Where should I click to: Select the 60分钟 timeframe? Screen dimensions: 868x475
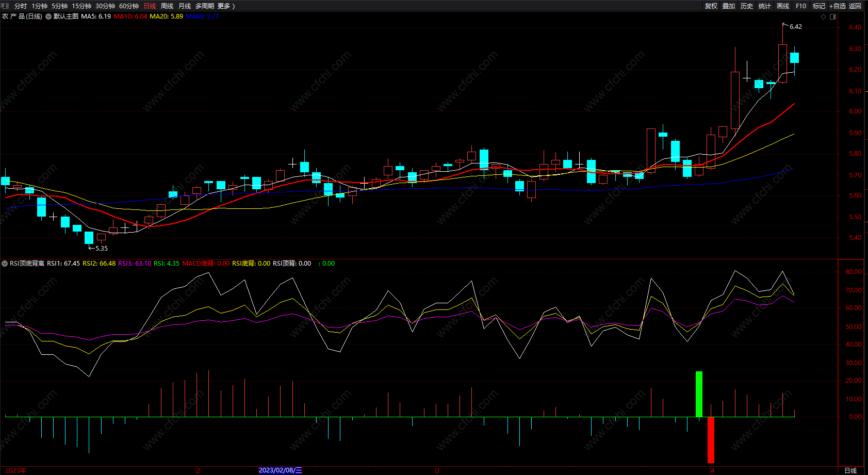click(x=129, y=6)
